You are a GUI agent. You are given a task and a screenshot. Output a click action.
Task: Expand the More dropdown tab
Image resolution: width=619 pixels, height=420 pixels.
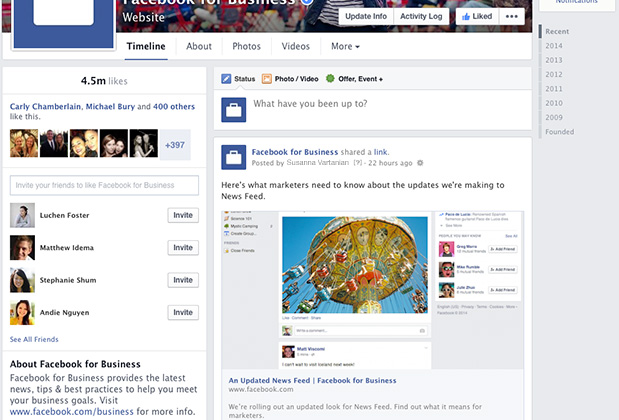[345, 47]
